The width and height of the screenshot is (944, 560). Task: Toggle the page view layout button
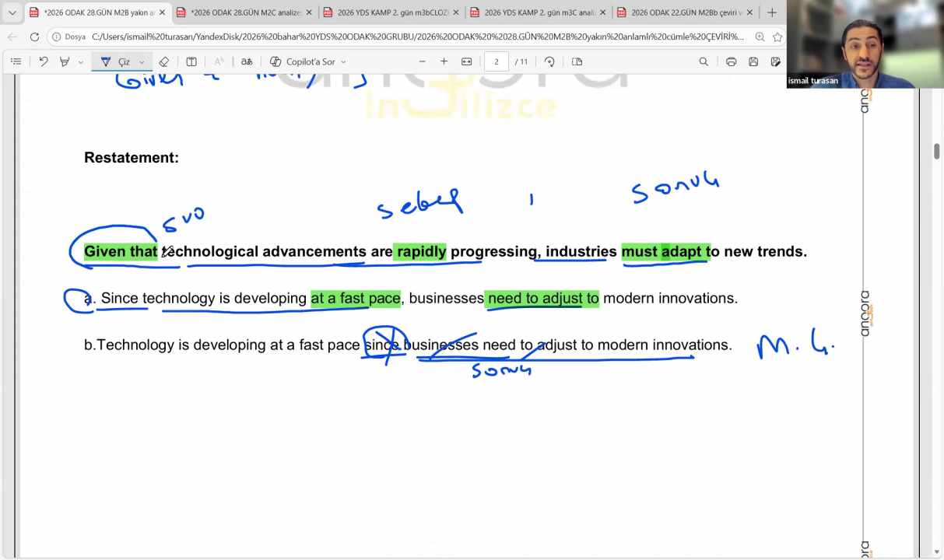tap(577, 61)
